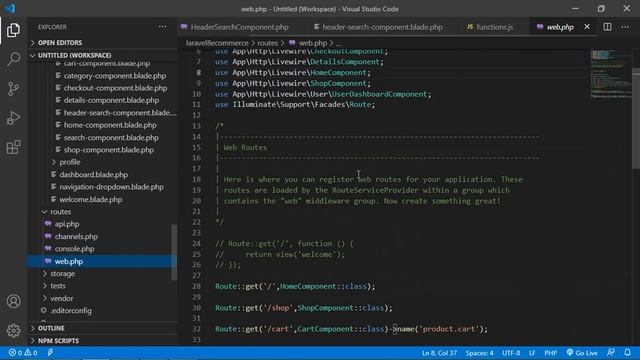Open the Manage gear settings icon

coord(13,330)
